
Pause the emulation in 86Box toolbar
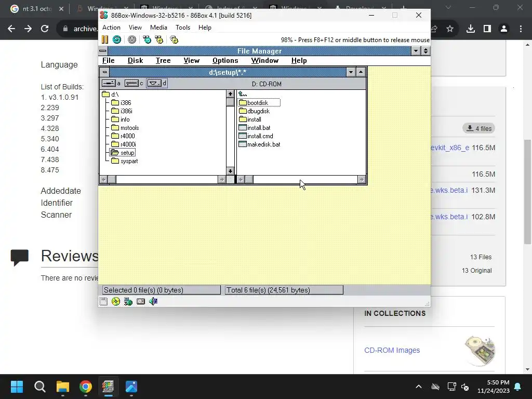[x=105, y=39]
